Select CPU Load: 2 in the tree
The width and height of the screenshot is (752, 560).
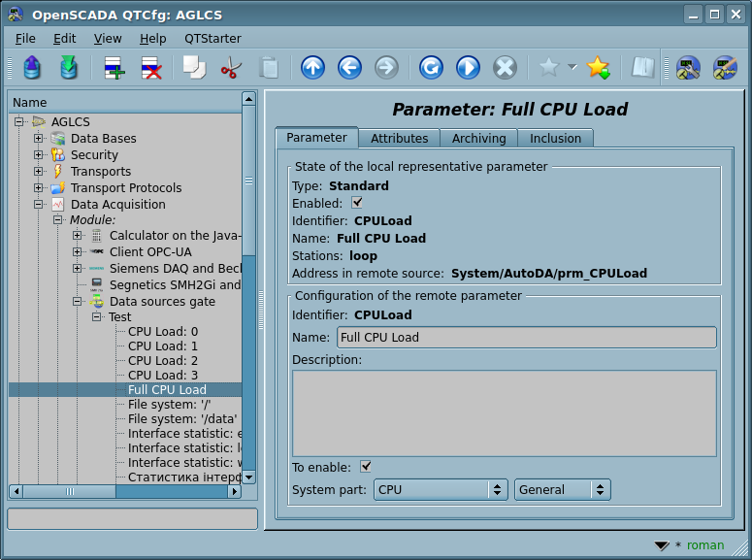click(x=163, y=361)
